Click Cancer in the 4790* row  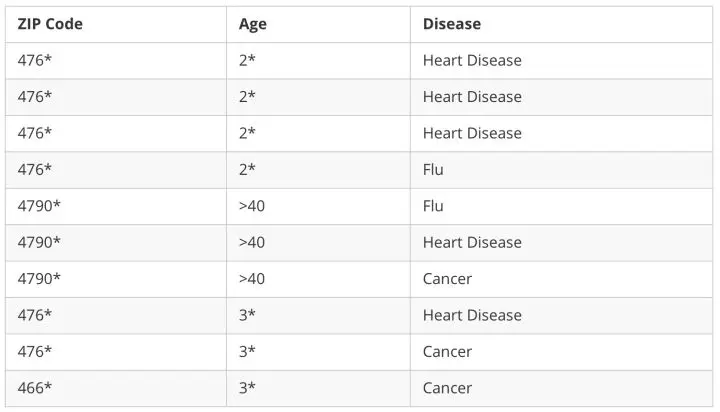tap(447, 279)
